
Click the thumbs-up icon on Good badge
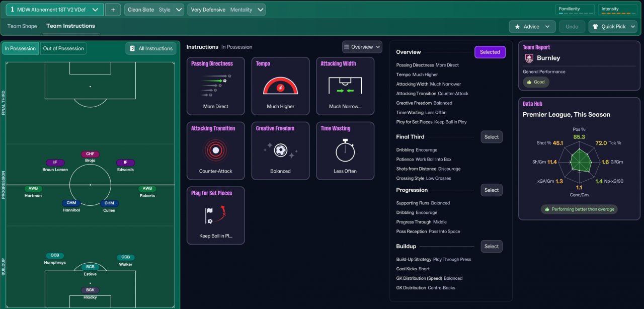coord(529,82)
